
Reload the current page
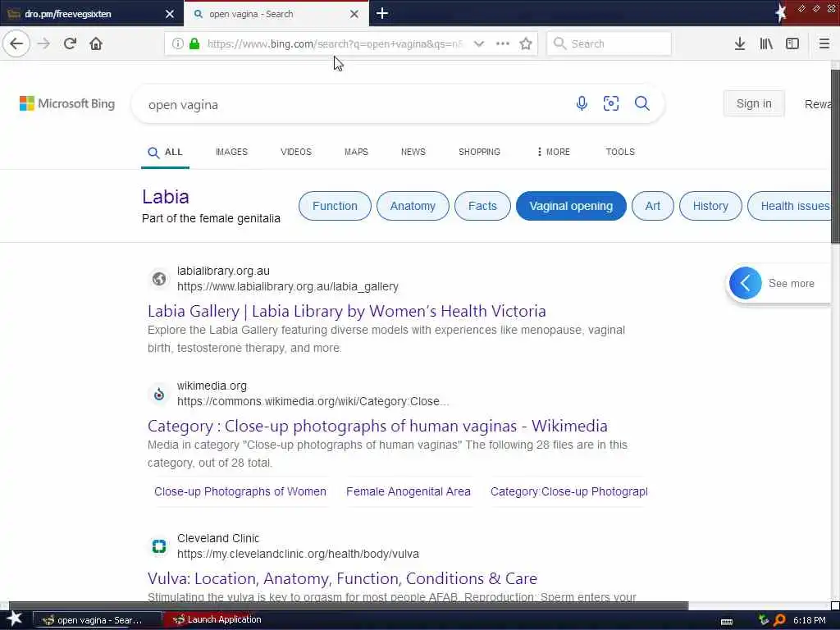70,43
